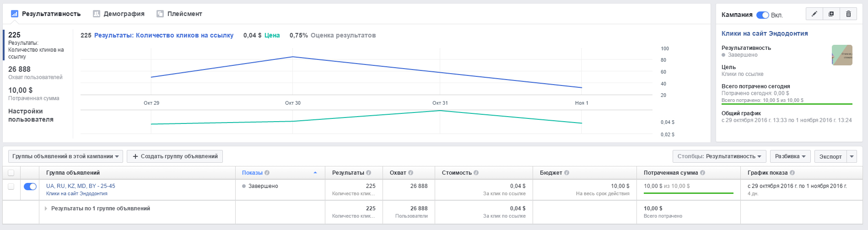868x230 pixels.
Task: Toggle the Кампания on/off switch
Action: [x=762, y=15]
